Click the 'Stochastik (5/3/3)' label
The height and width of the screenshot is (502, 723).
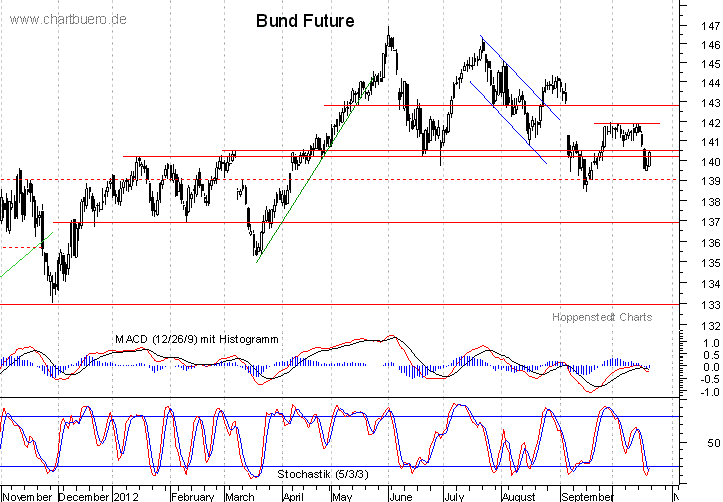(322, 474)
